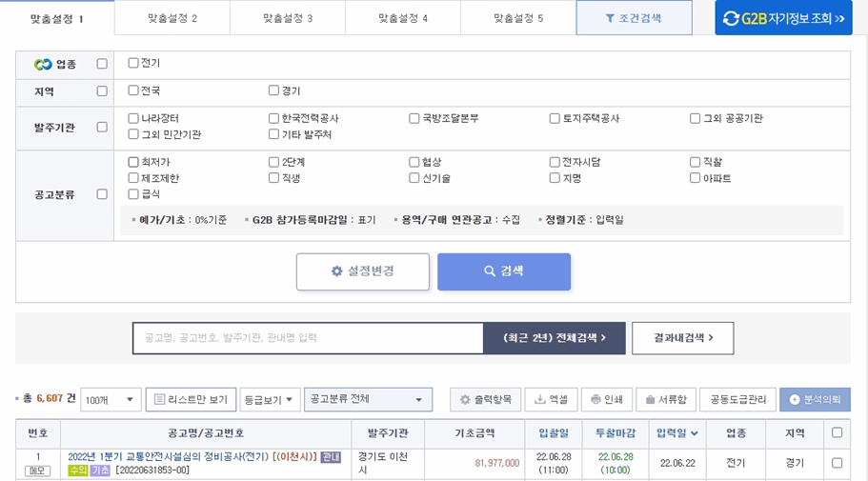Open the 100개 page size dropdown
The width and height of the screenshot is (868, 481).
pyautogui.click(x=111, y=400)
